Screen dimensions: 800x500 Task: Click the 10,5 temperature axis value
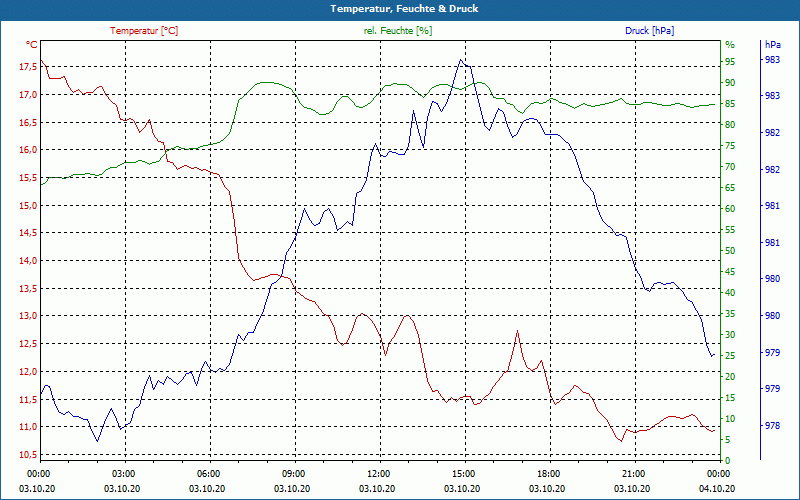28,455
